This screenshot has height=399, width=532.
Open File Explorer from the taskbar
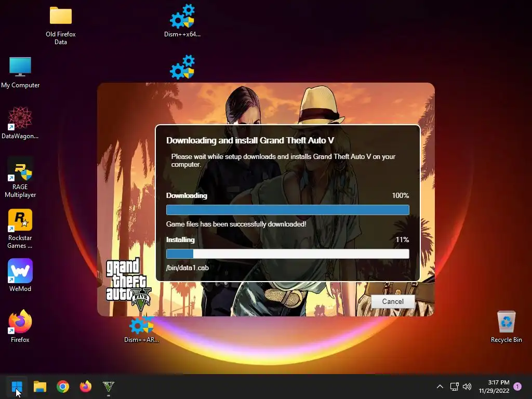[39, 387]
